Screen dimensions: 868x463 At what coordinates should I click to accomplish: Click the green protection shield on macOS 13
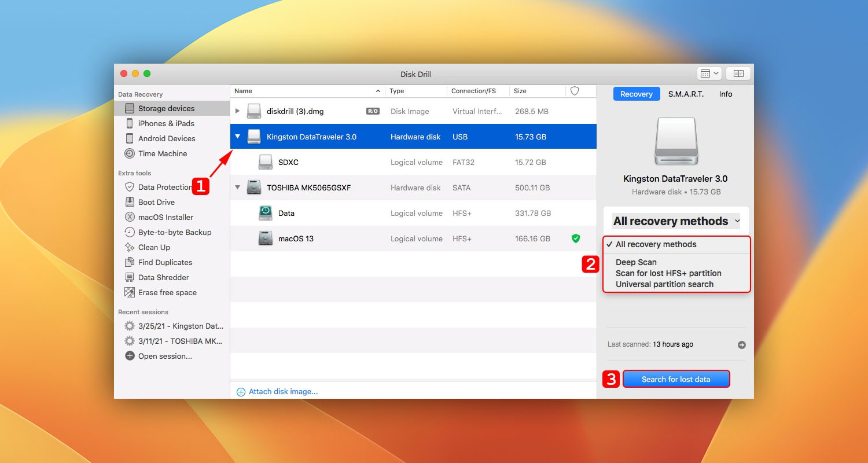(575, 238)
